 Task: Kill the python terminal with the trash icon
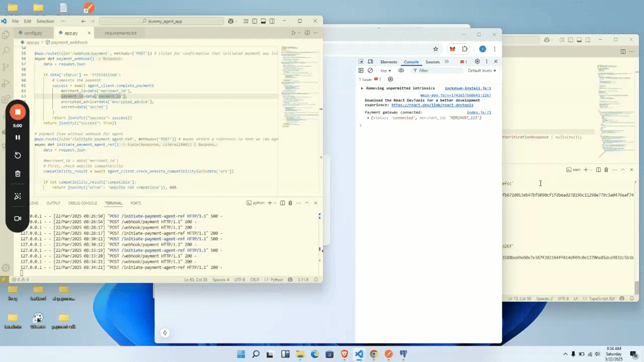pos(290,203)
